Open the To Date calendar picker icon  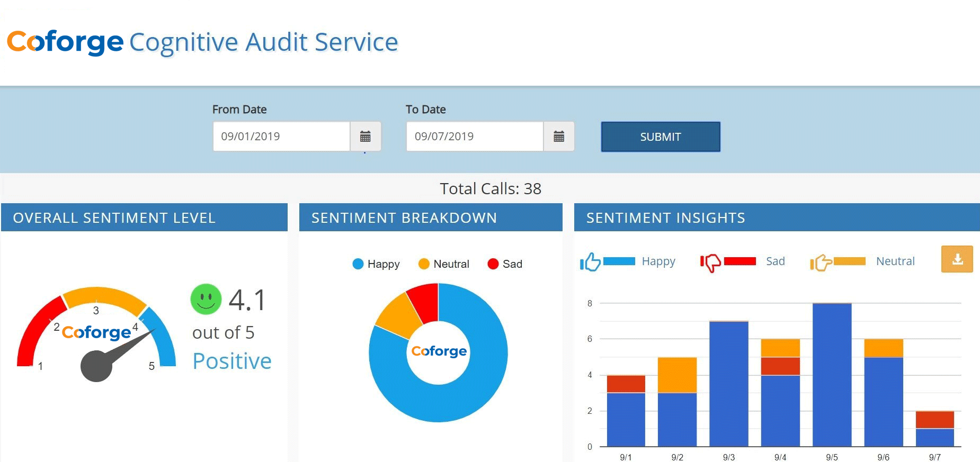pyautogui.click(x=558, y=137)
